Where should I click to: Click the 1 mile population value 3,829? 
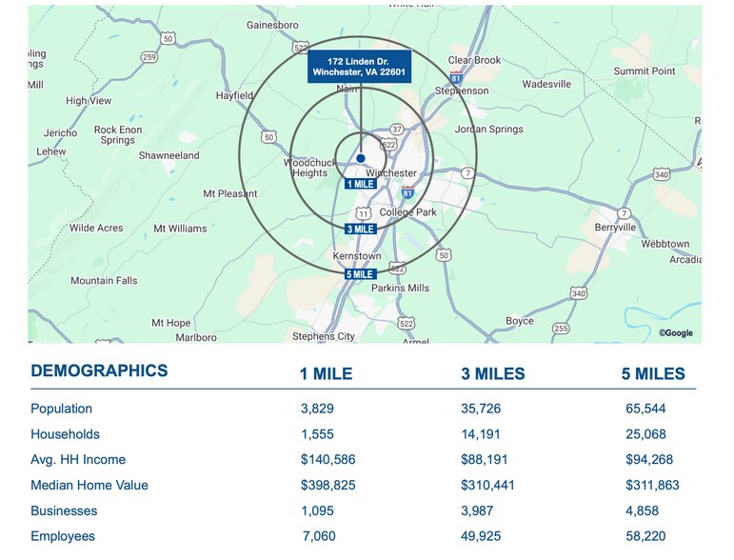[x=317, y=409]
